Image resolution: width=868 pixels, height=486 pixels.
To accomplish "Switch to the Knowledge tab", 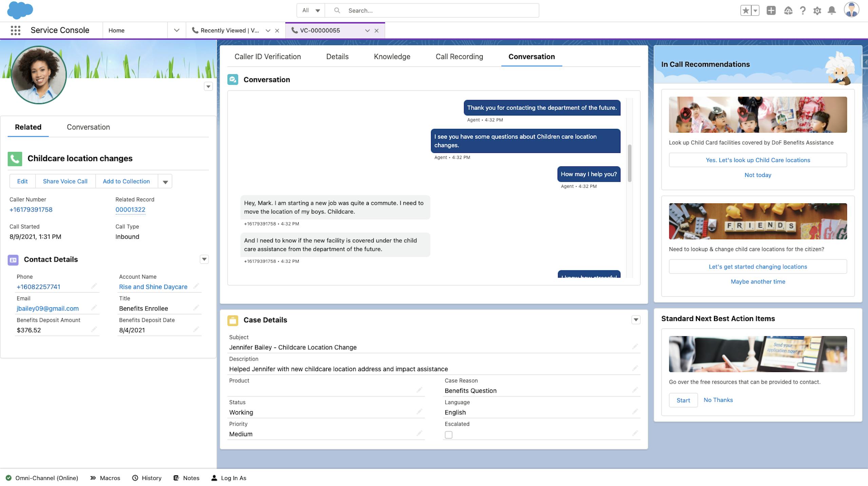I will (392, 57).
